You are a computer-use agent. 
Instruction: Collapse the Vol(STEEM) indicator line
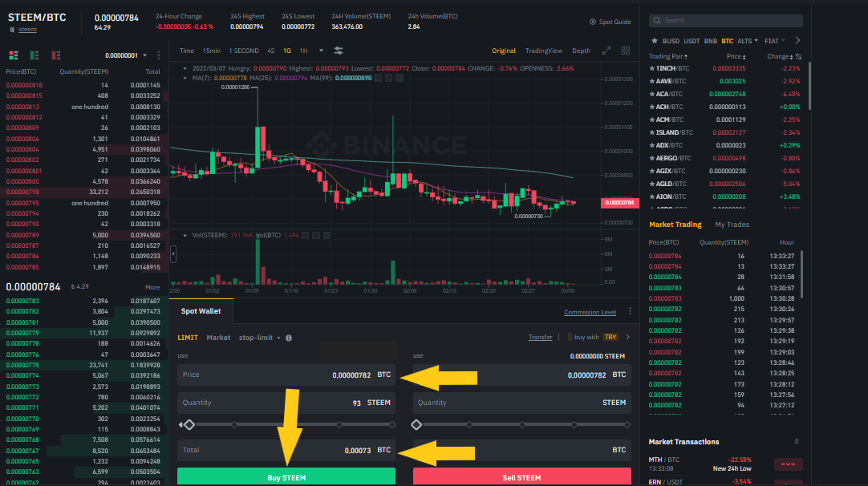(185, 235)
